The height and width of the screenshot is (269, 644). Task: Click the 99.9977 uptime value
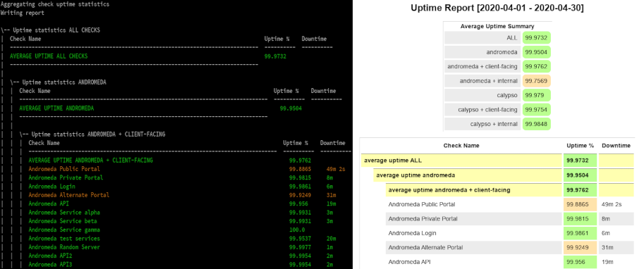pyautogui.click(x=300, y=247)
